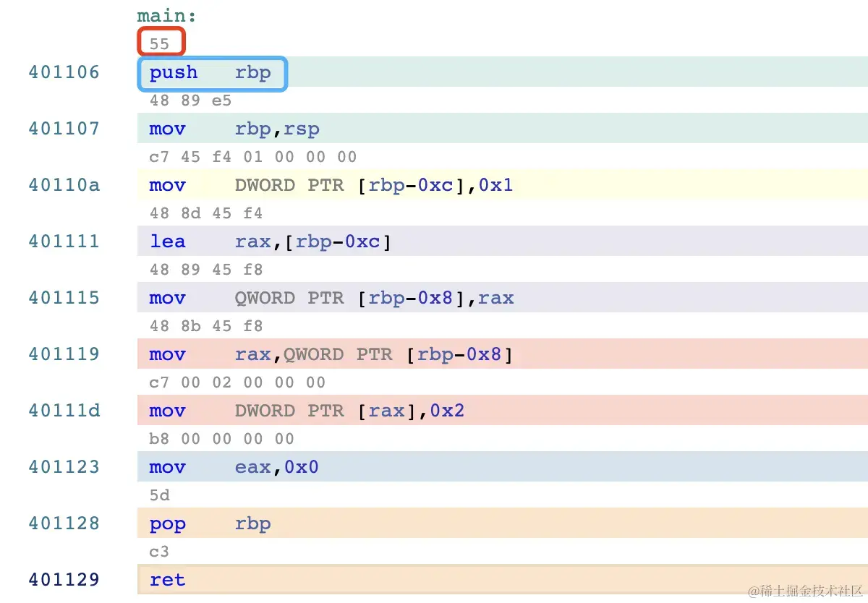Select the 'mov DWORD PTR [rax],0x2' instruction

[307, 411]
